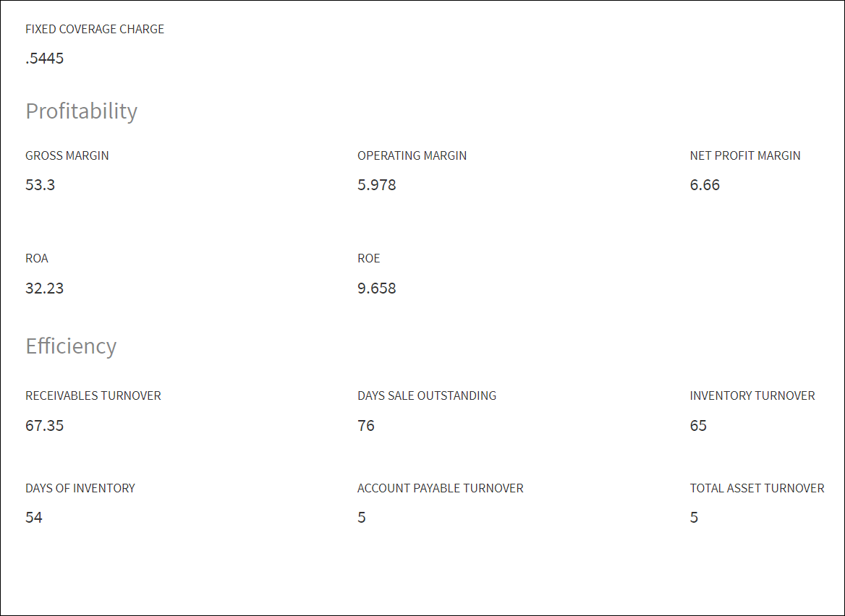Select the Days of Inventory value 54
The width and height of the screenshot is (845, 616).
(33, 518)
